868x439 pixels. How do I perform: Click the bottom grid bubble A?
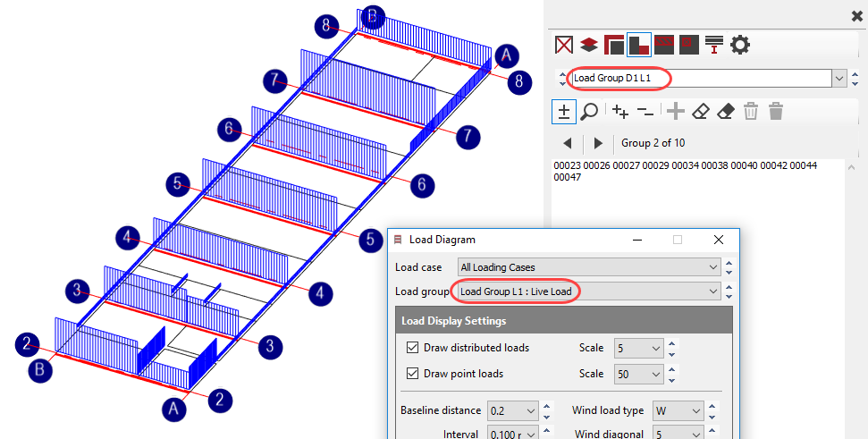point(173,409)
